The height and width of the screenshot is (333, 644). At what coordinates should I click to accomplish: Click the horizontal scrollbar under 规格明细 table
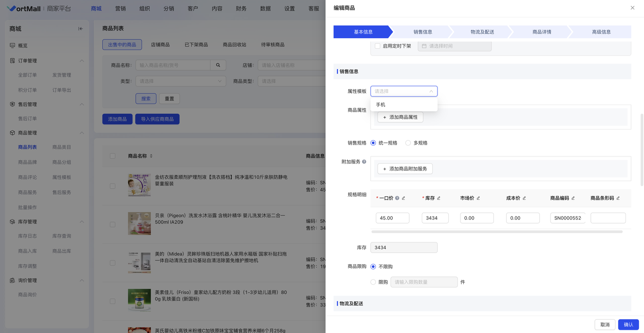tap(497, 232)
